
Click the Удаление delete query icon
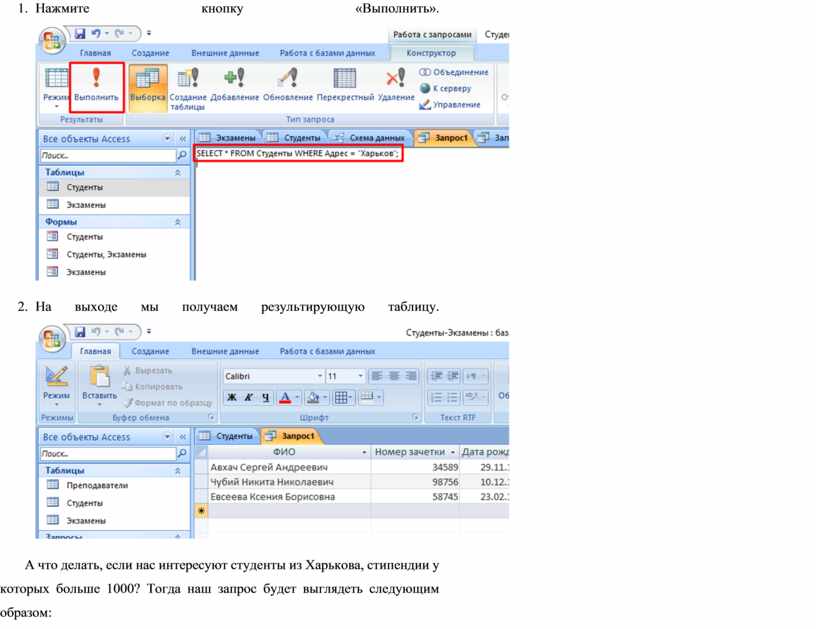[x=396, y=84]
